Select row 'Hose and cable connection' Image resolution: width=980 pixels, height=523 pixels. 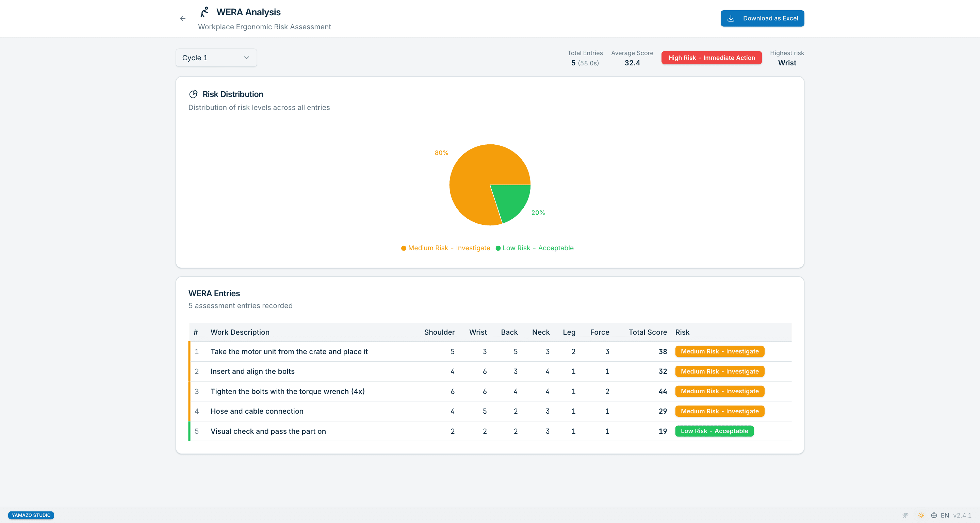tap(490, 411)
